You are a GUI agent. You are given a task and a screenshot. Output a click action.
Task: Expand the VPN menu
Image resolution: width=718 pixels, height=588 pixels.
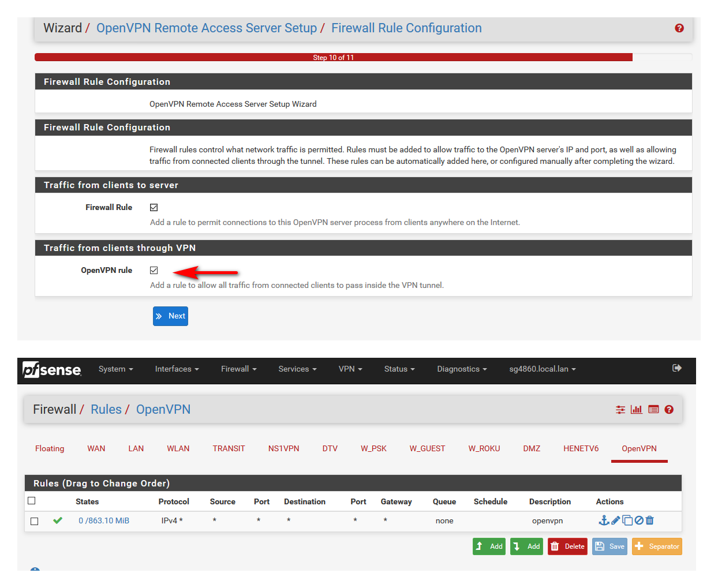[350, 369]
